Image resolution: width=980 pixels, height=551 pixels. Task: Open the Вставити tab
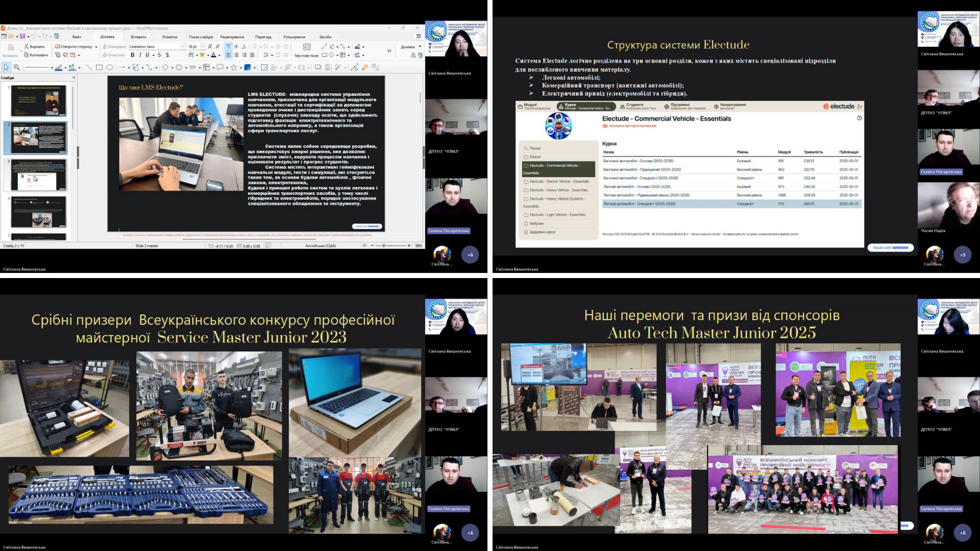point(138,37)
